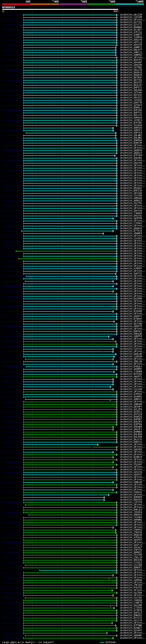The height and width of the screenshot is (644, 146).
Task: Select the UniRef100_B0DUL0 label
Action: [x=131, y=367]
